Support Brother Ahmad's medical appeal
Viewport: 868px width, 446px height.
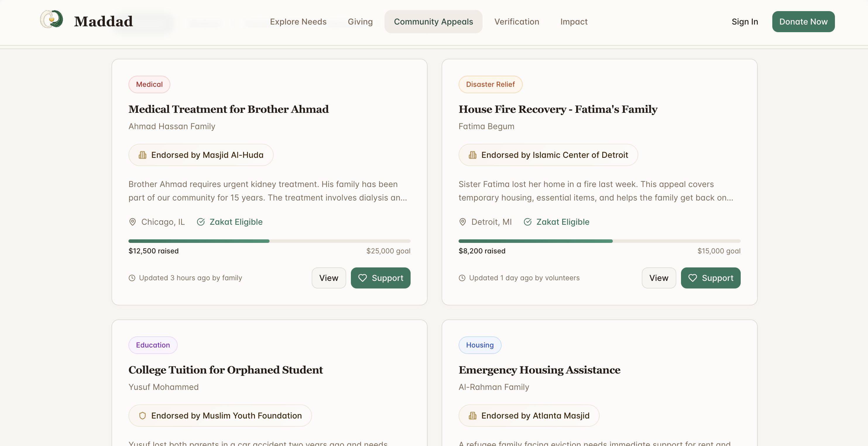[380, 278]
